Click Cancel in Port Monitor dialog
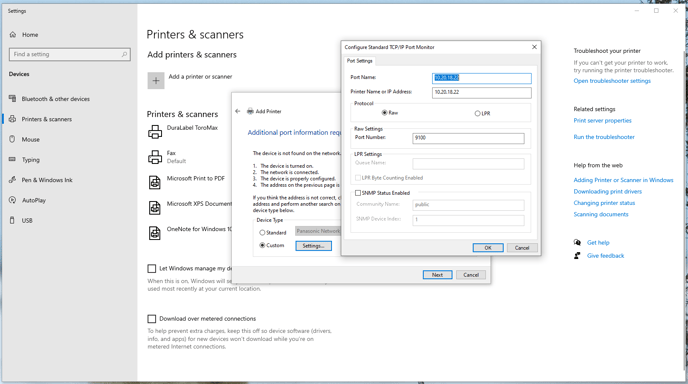The width and height of the screenshot is (688, 384). click(x=522, y=248)
